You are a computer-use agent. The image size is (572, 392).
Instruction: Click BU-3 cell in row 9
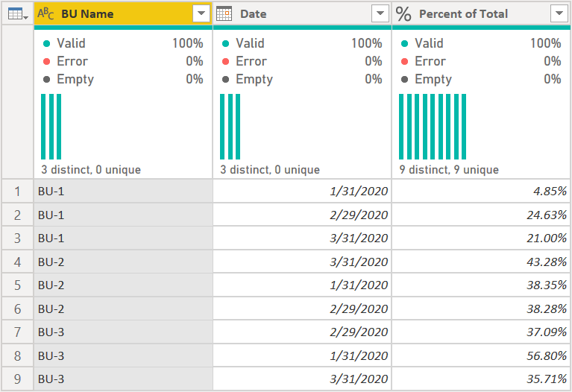pyautogui.click(x=123, y=379)
